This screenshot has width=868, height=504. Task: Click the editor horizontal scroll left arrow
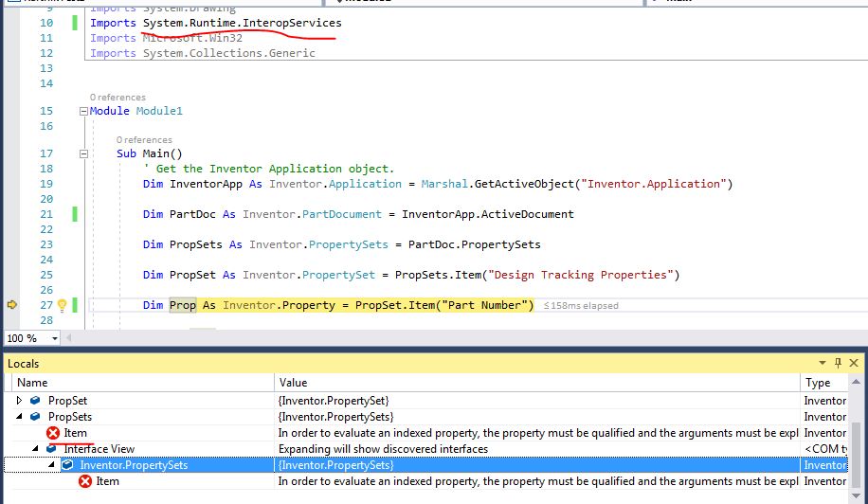click(68, 337)
